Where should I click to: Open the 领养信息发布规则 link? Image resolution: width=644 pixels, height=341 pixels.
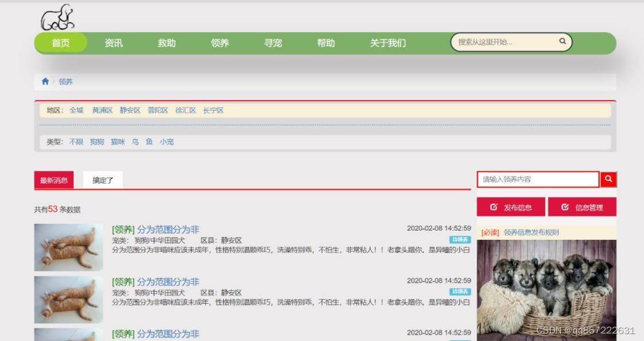(x=531, y=232)
